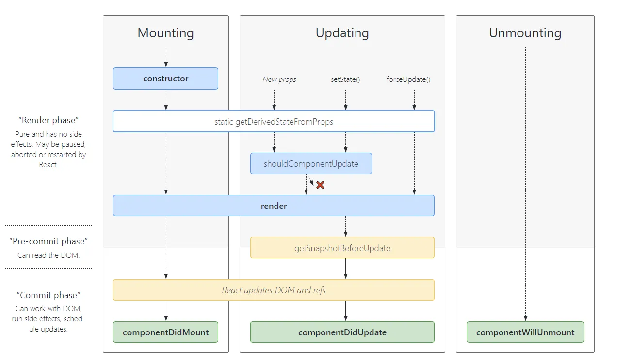Viewport: 631px width, 364px height.
Task: Click 'Can work with DOM' description text
Action: [49, 318]
